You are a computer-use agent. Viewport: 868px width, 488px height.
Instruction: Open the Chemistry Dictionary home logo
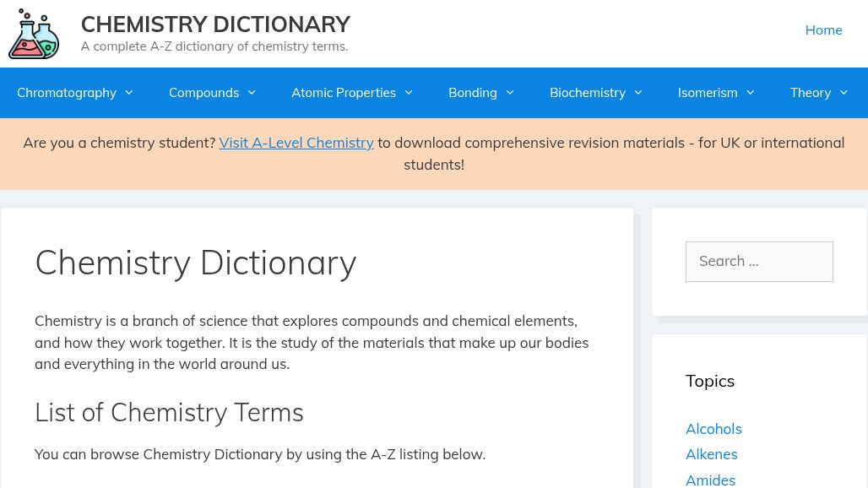tap(33, 34)
